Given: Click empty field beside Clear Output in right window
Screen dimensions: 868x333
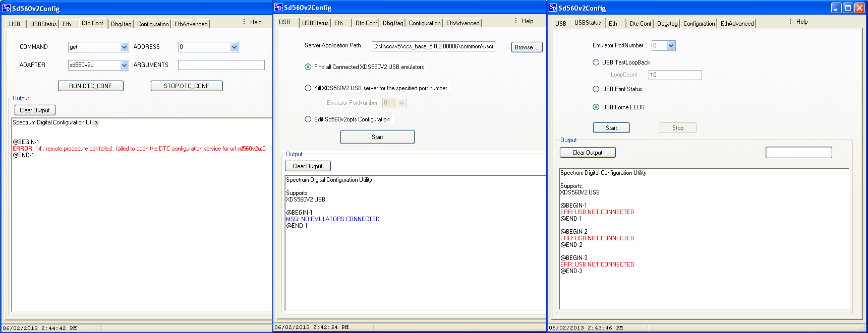Looking at the screenshot, I should click(798, 153).
